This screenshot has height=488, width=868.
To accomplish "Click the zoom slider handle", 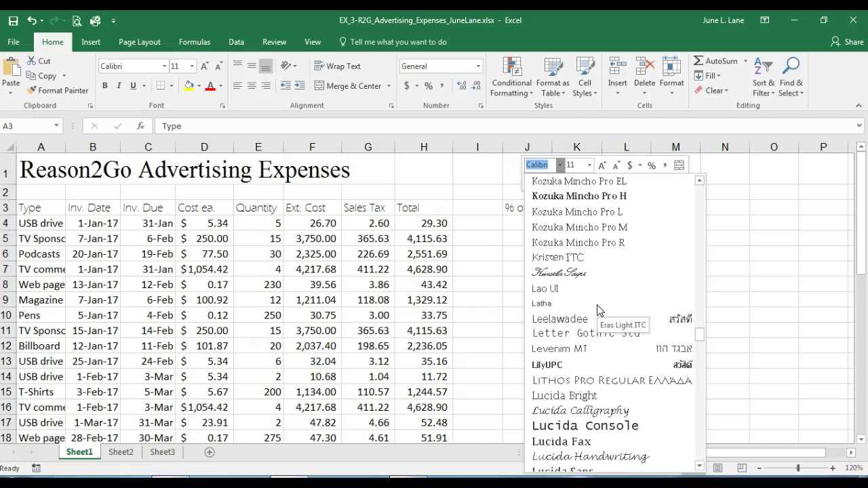I will (x=797, y=468).
